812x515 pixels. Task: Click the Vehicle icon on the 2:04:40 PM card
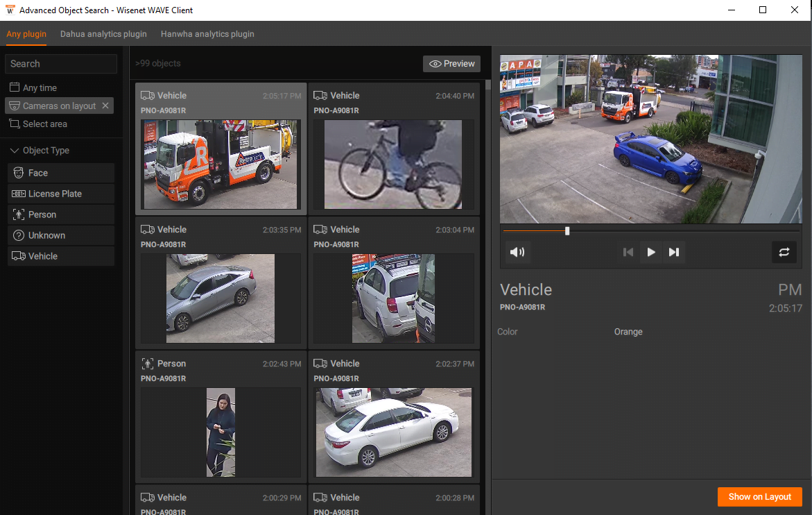[320, 96]
